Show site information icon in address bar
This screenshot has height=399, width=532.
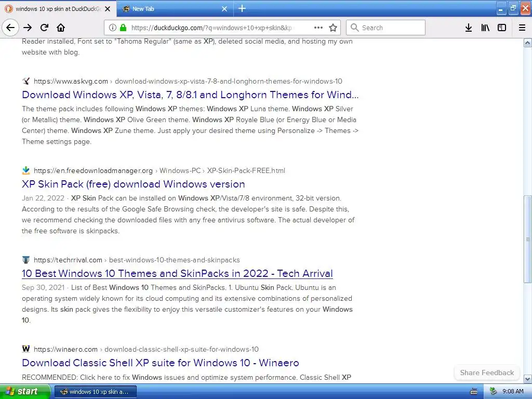click(x=113, y=28)
